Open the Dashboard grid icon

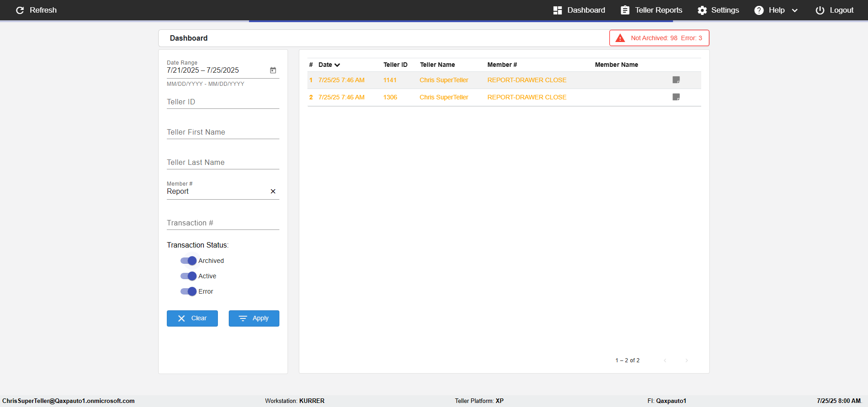(557, 10)
